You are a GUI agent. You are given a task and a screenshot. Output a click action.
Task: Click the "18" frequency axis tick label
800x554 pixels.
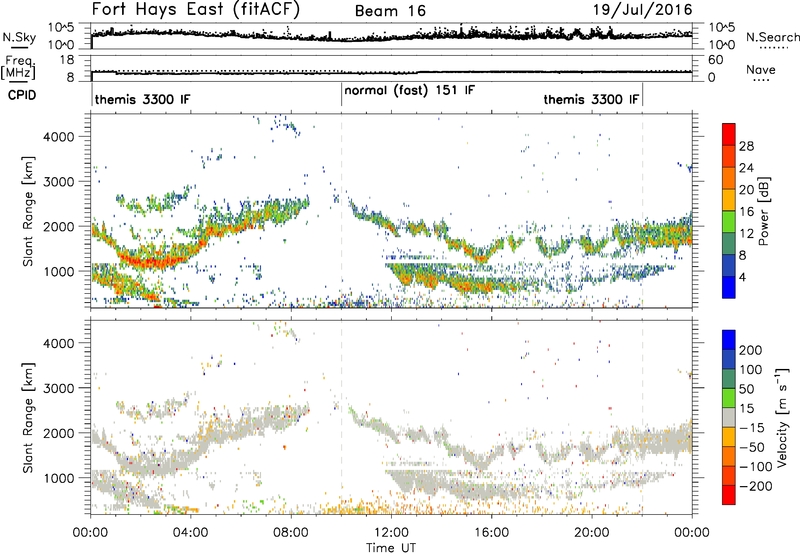(x=66, y=60)
